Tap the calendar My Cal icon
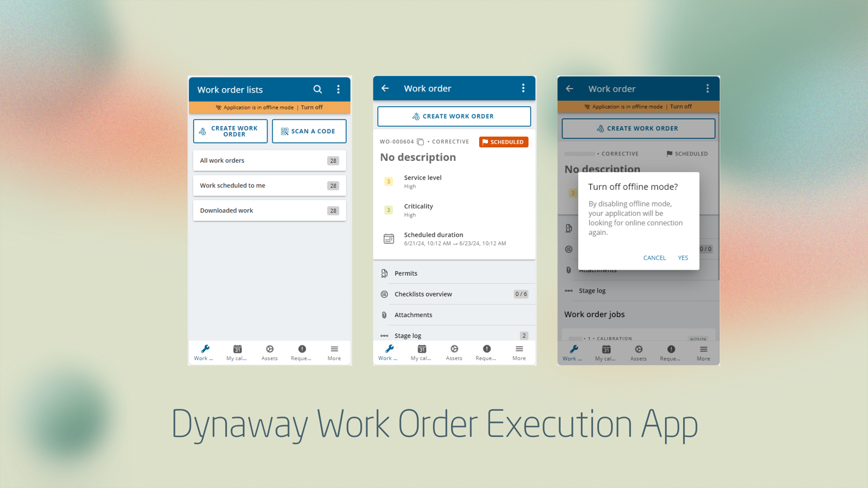This screenshot has width=868, height=488. pos(237,352)
